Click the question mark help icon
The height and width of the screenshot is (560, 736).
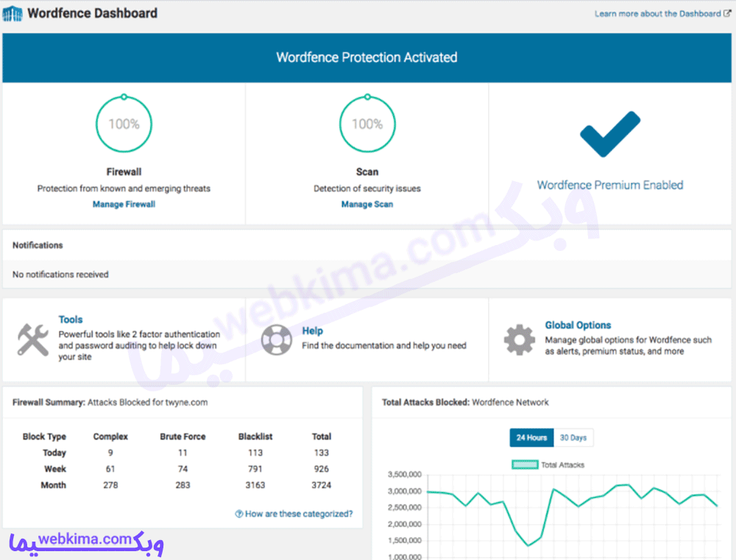(x=239, y=514)
